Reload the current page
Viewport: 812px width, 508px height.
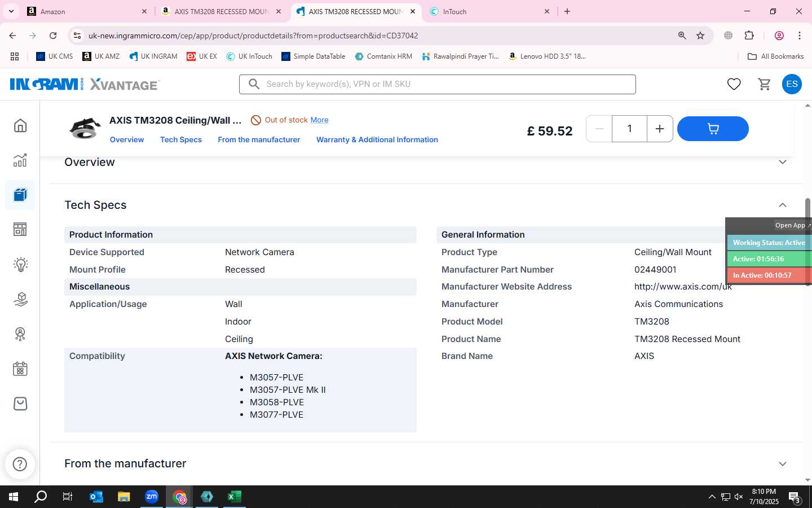[53, 36]
